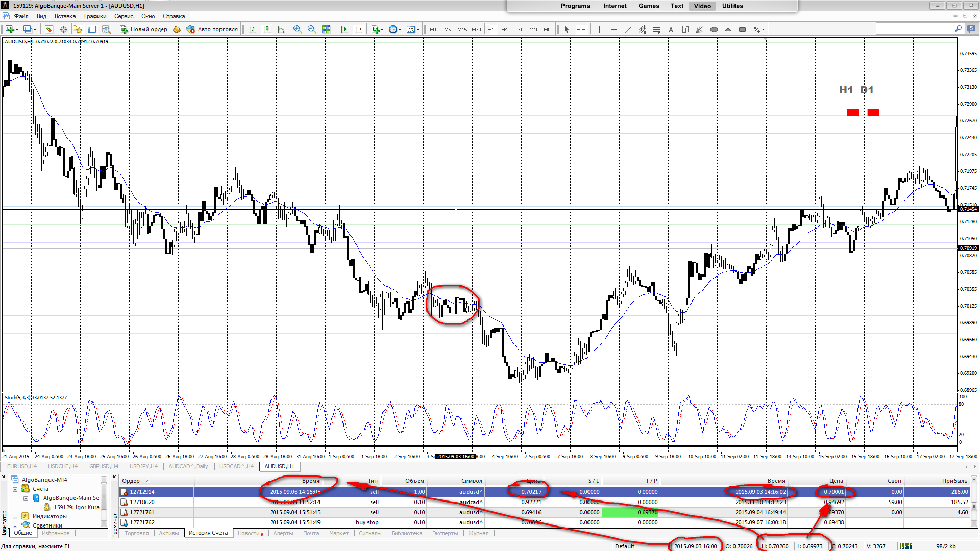
Task: Switch to EURUSD,H4 chart tab
Action: click(22, 466)
